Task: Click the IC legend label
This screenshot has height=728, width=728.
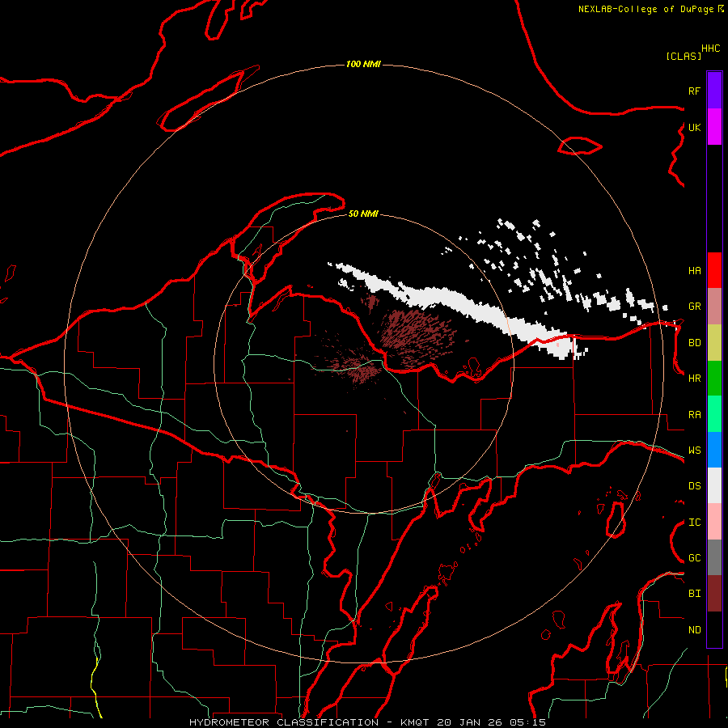Action: [x=694, y=523]
